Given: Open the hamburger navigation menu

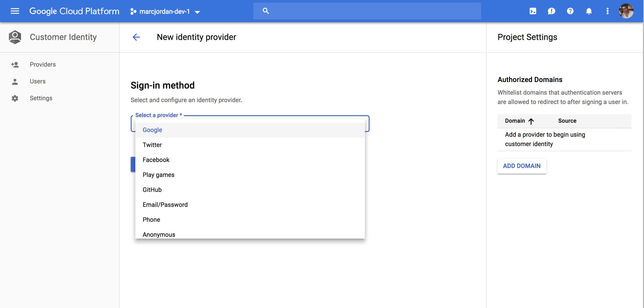Looking at the screenshot, I should click(15, 11).
